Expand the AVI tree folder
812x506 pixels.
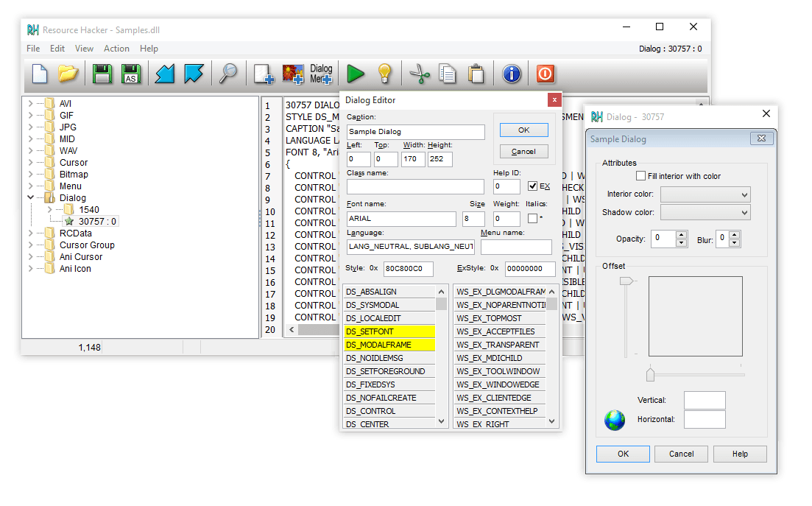(x=31, y=103)
